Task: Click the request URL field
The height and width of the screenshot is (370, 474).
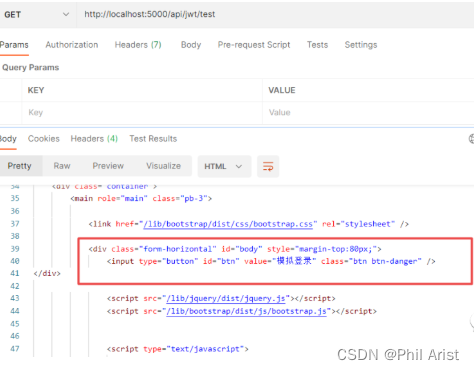Action: tap(275, 15)
